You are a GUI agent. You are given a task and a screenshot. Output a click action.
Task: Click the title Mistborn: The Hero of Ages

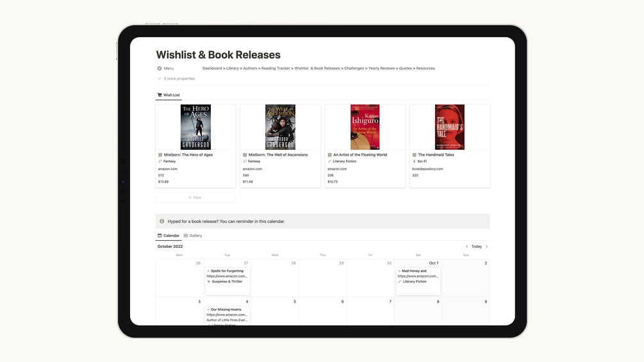pos(188,155)
